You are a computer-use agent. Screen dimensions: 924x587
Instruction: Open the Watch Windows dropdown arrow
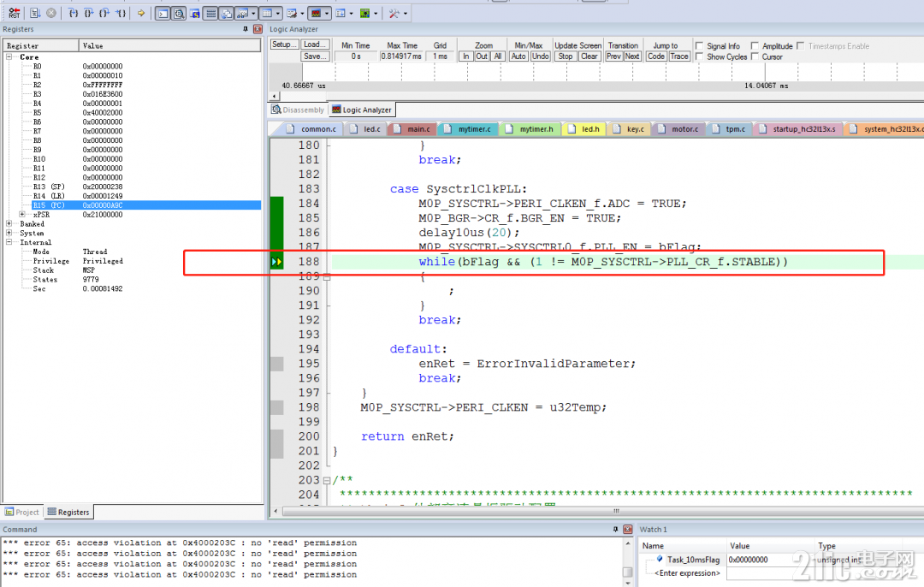(253, 13)
